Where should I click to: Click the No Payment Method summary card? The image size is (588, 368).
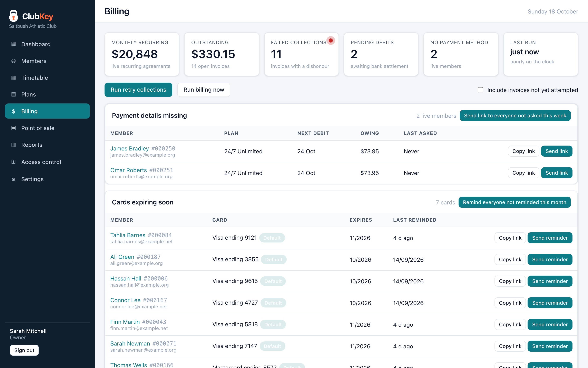click(x=461, y=54)
